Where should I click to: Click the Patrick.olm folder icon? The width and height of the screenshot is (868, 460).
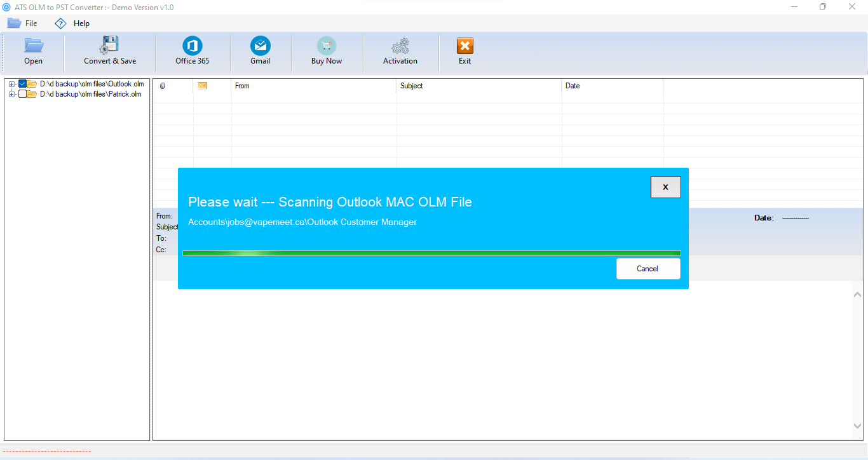[32, 94]
